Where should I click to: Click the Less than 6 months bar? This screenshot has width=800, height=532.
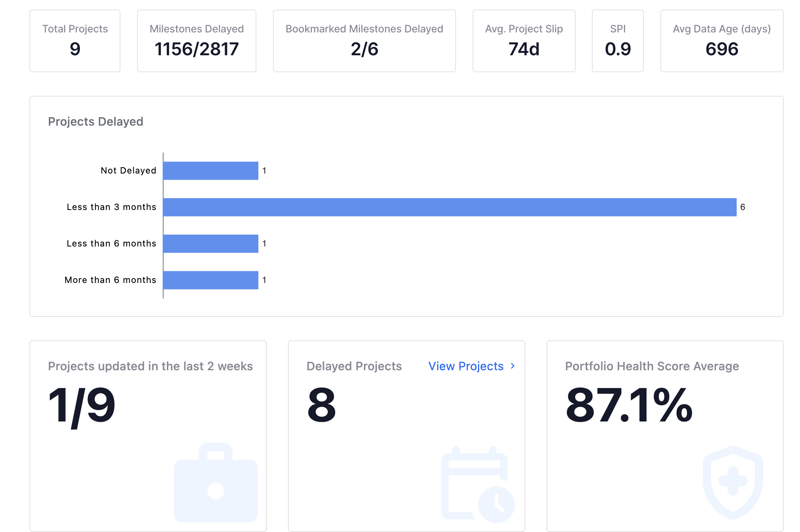pos(210,244)
